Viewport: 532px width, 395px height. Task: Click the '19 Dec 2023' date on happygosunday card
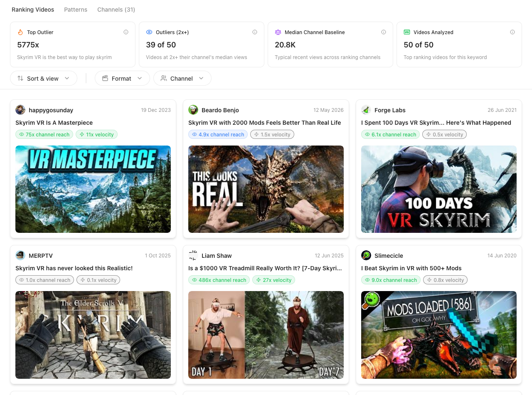[156, 110]
